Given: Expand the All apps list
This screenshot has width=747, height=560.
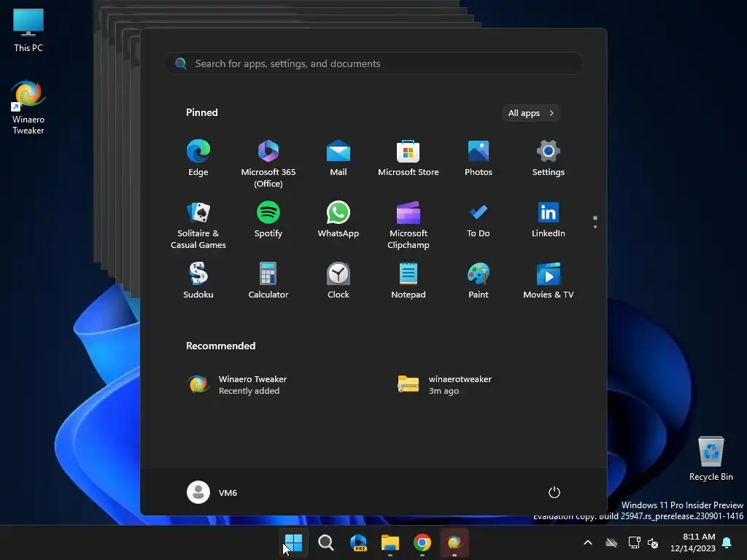Looking at the screenshot, I should [x=531, y=113].
